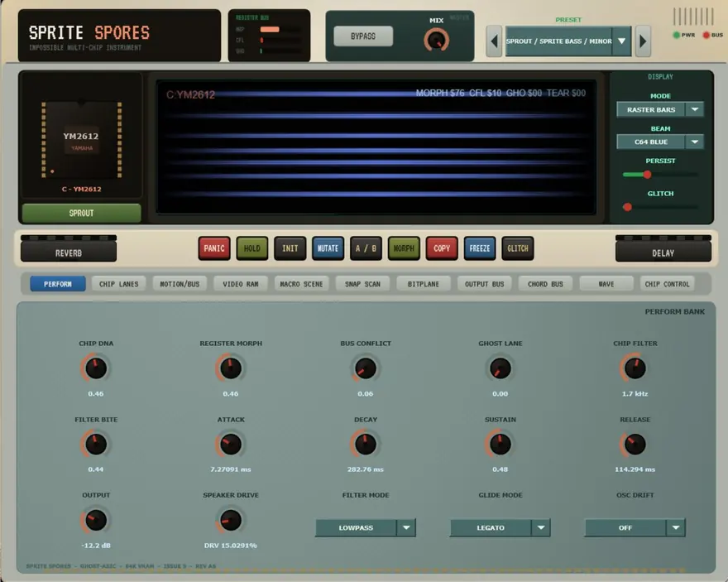Click the DRV 15.0291% value
The image size is (728, 582).
point(230,546)
